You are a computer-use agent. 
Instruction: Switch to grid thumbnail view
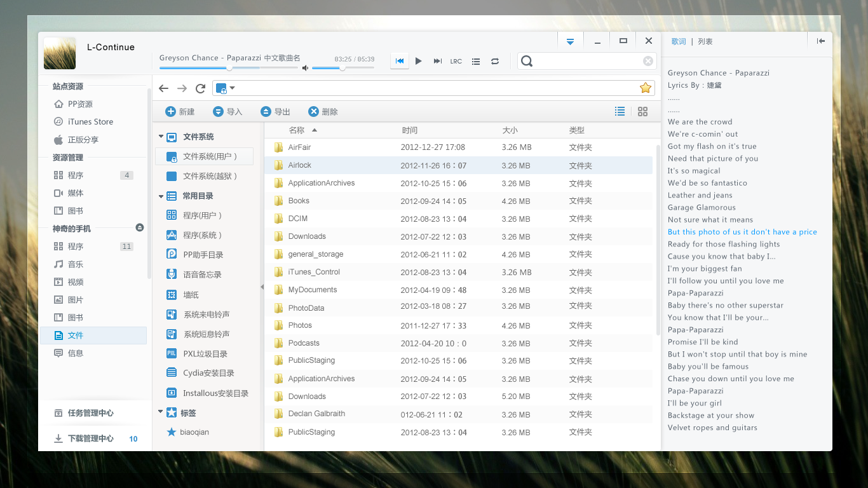point(642,111)
